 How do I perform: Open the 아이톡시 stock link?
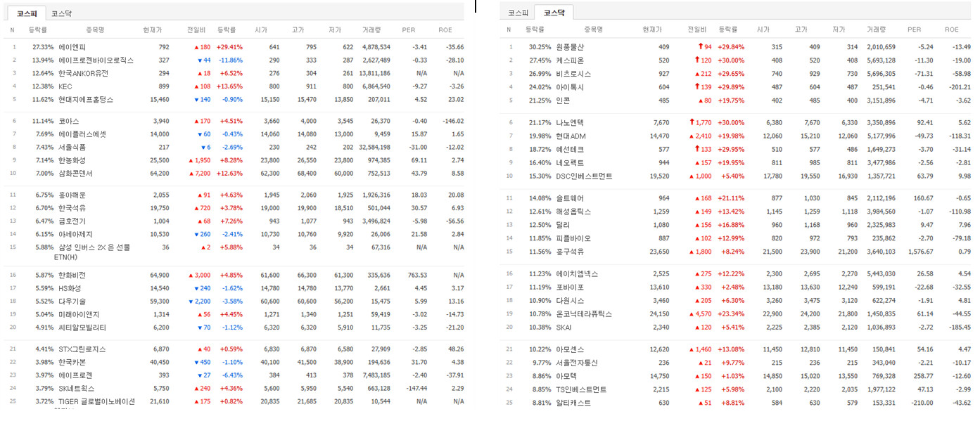click(x=570, y=87)
